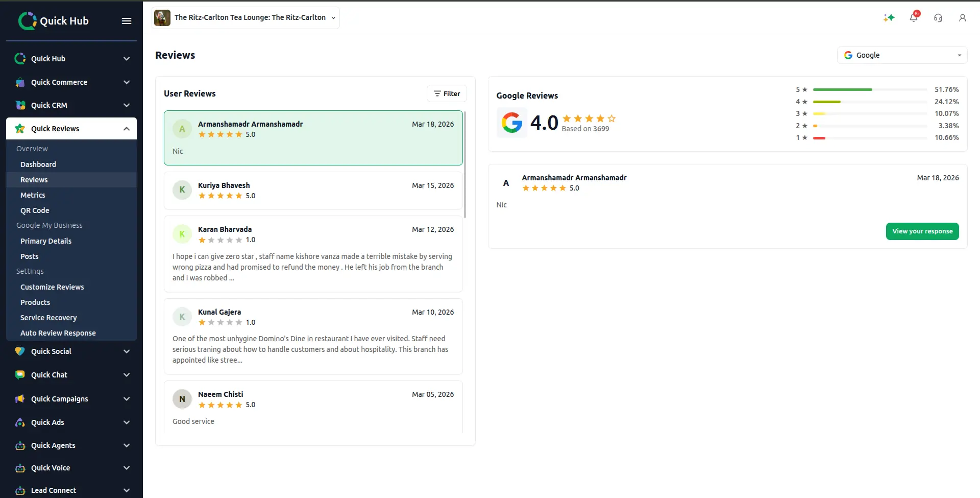Open the Ritz-Carlton Tea Lounge location dropdown

(246, 18)
